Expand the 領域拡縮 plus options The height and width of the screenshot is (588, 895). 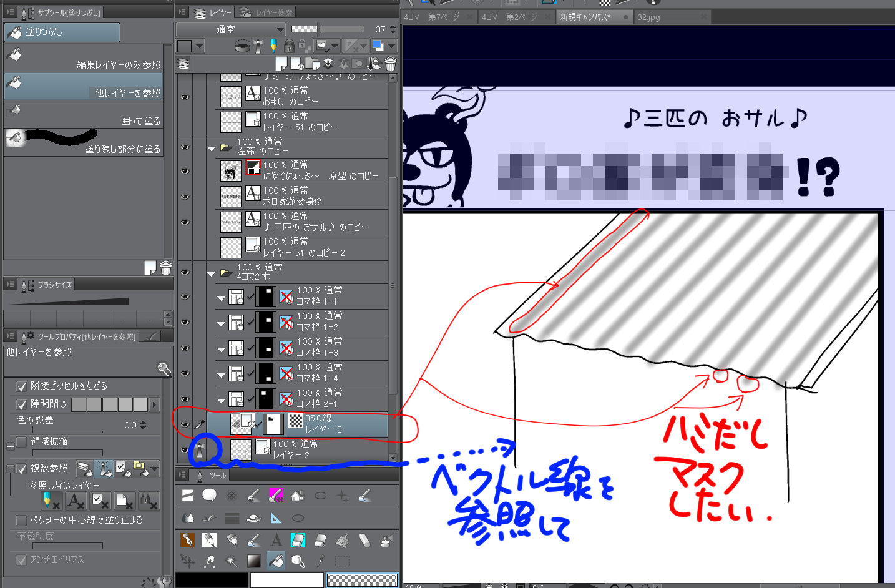click(10, 446)
